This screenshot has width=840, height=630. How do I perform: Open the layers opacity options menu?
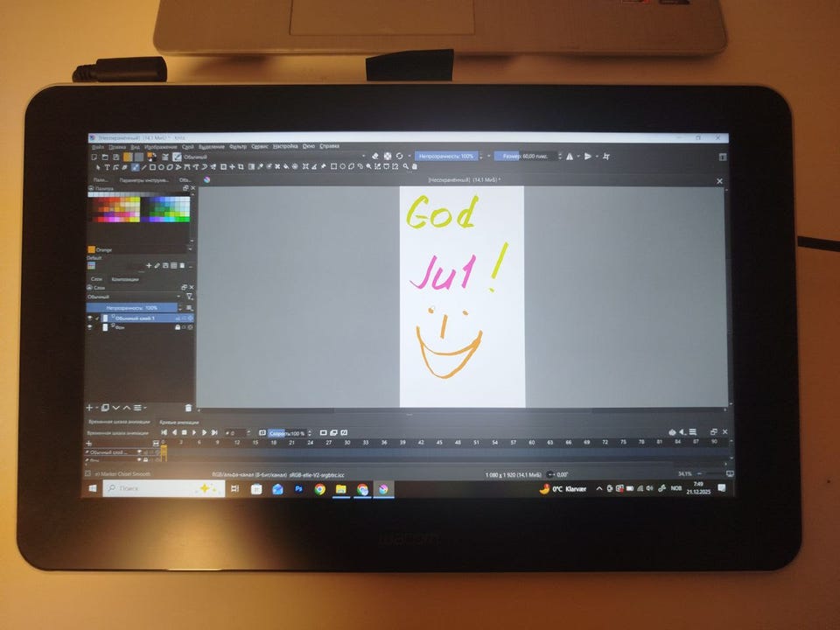pyautogui.click(x=189, y=308)
